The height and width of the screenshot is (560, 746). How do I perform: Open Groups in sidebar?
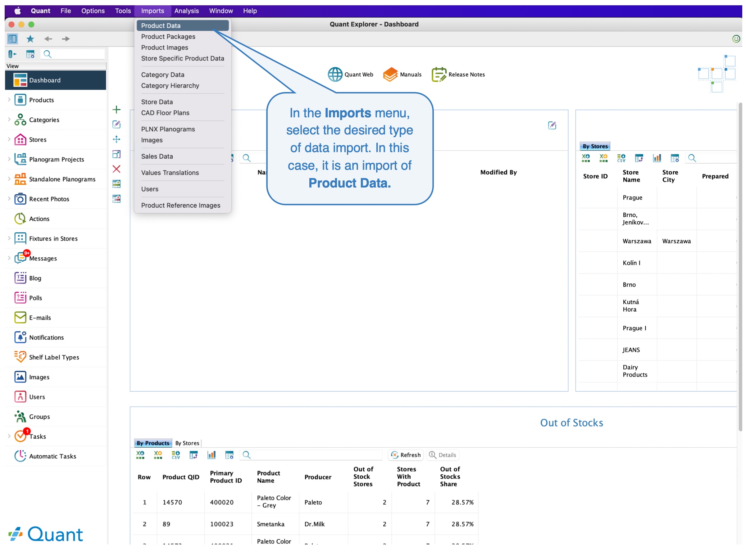pyautogui.click(x=56, y=417)
